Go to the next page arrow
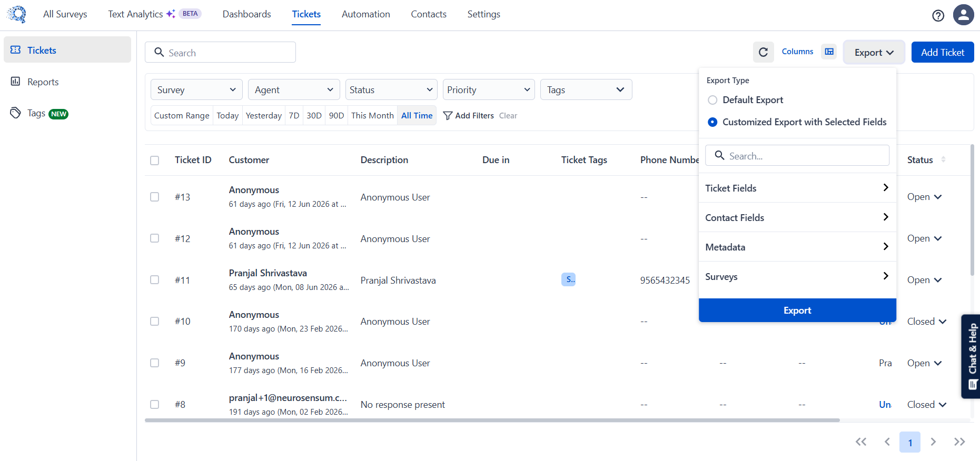The image size is (980, 461). point(933,442)
